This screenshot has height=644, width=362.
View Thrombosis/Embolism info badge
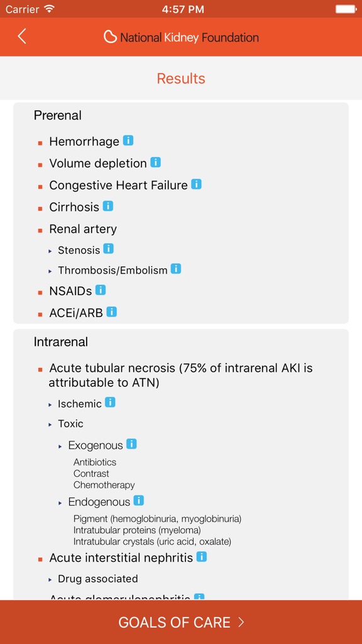tap(175, 269)
